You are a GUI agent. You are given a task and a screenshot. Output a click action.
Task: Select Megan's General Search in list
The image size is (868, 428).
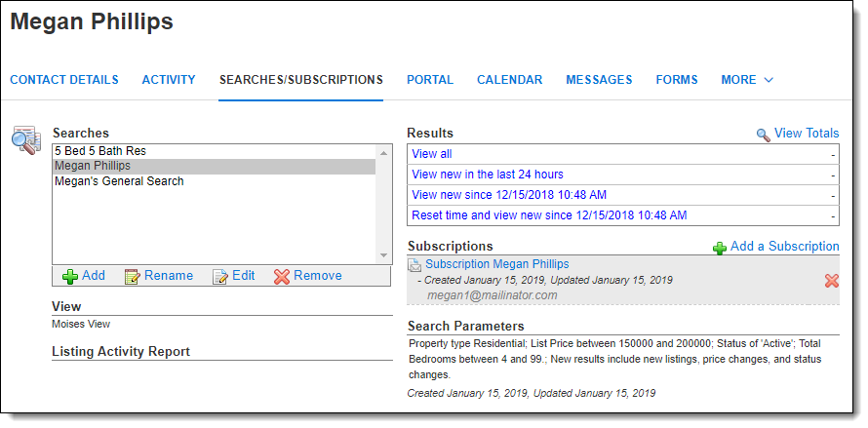pos(214,181)
